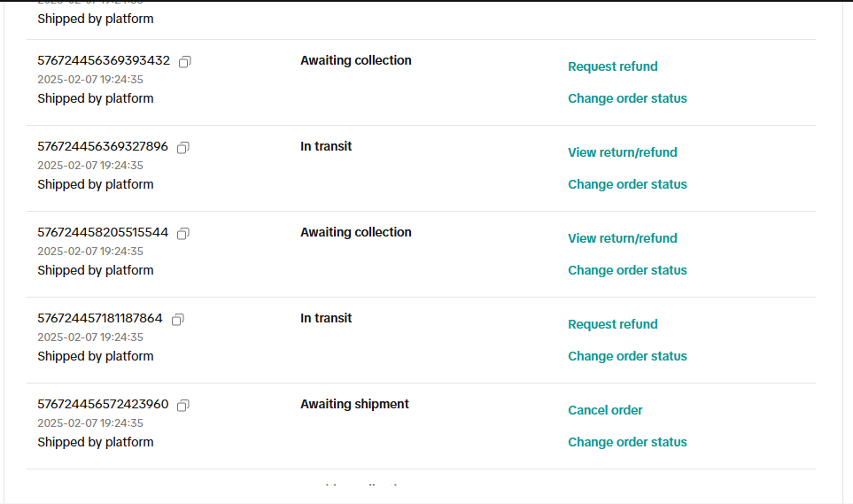Viewport: 853px width, 504px height.
Task: Copy order number 576724456369327896
Action: click(x=182, y=148)
